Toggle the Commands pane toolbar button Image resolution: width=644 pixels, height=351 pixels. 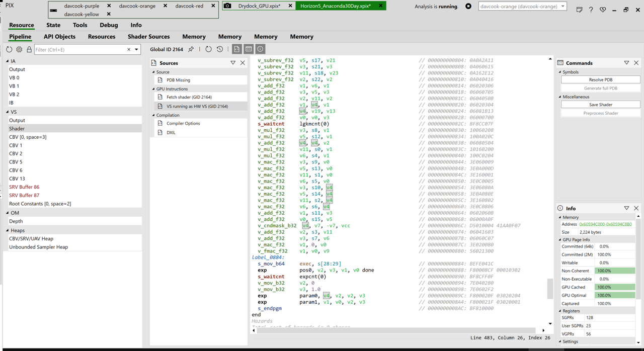pos(249,49)
